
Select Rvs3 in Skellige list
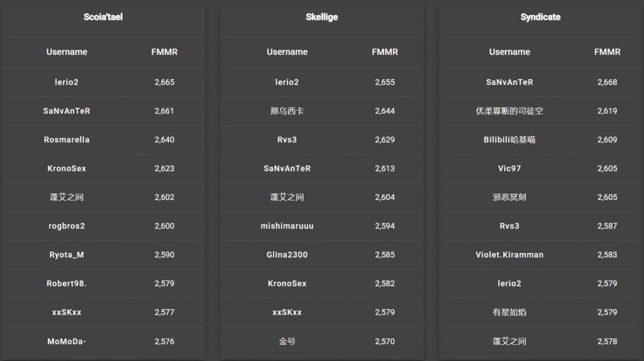click(287, 140)
